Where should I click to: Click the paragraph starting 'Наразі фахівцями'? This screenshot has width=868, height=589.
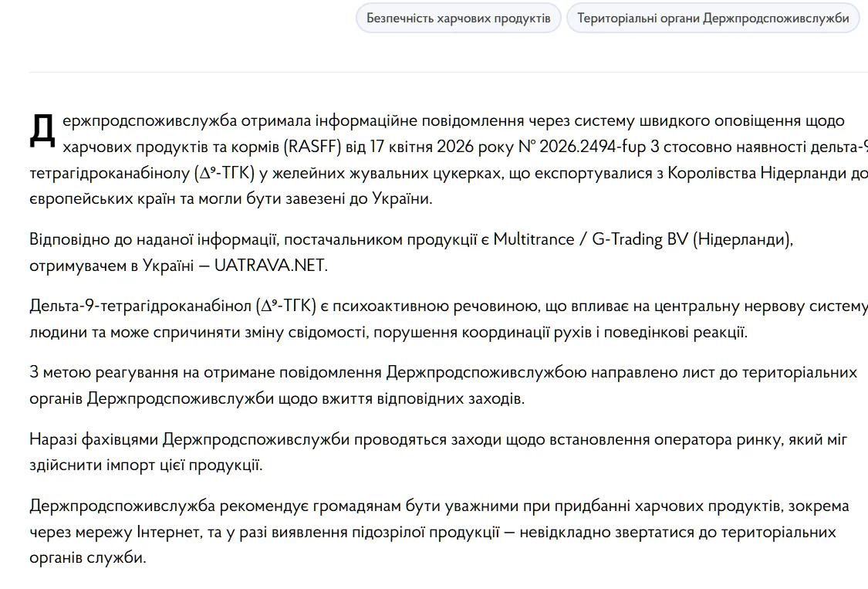(x=438, y=452)
